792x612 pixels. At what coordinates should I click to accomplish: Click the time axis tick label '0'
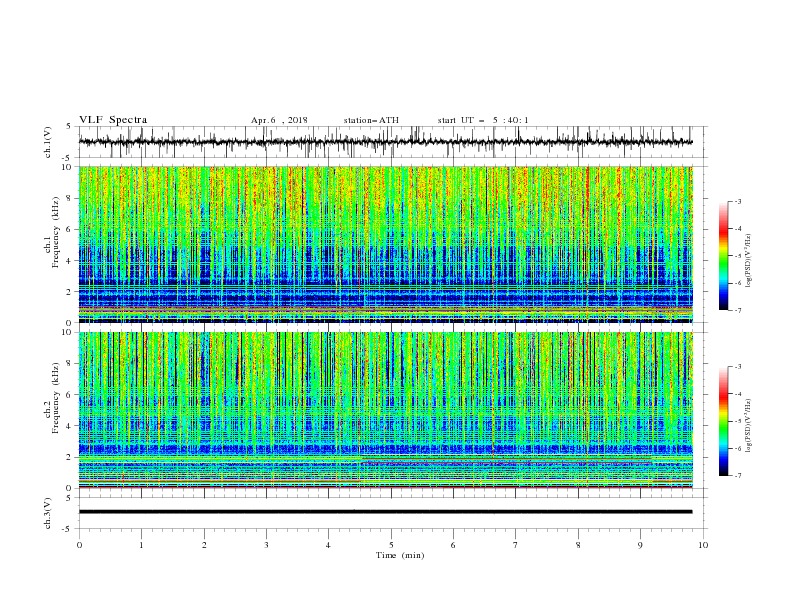click(x=79, y=545)
